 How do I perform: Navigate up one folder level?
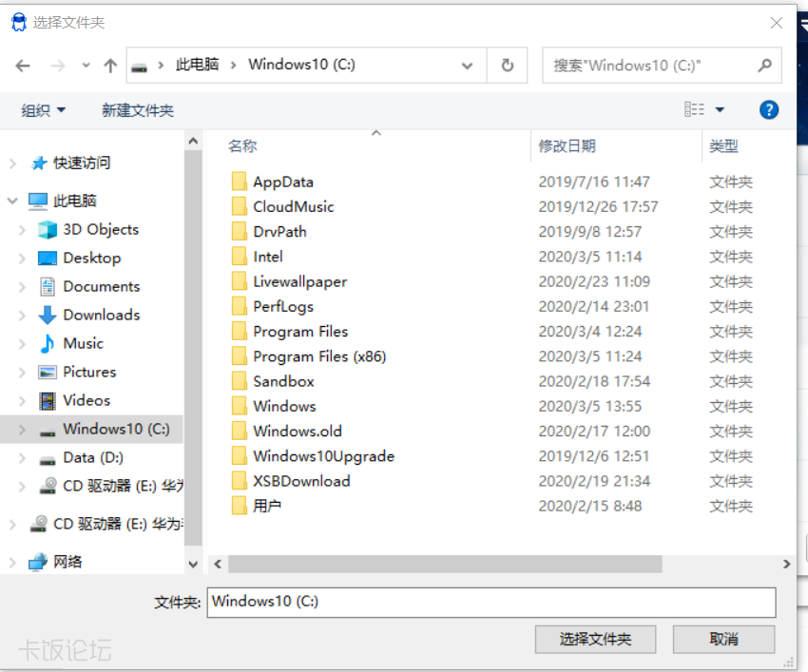pyautogui.click(x=110, y=66)
